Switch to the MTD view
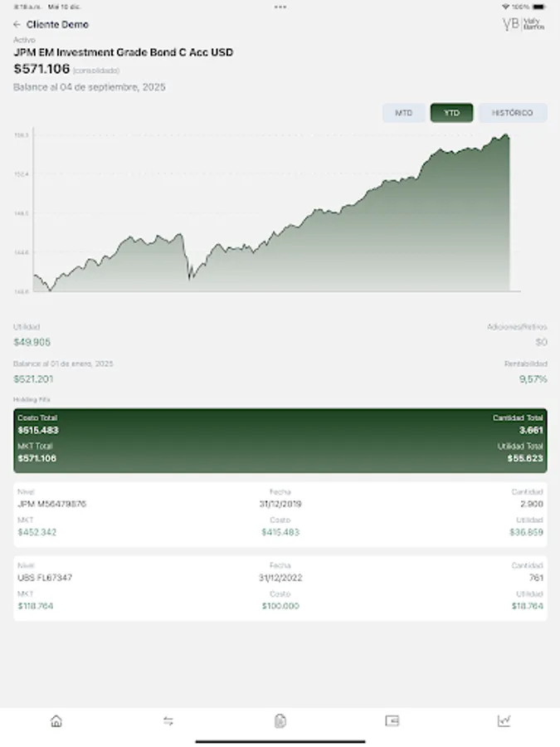Screen dimensions: 560x747 click(x=404, y=113)
